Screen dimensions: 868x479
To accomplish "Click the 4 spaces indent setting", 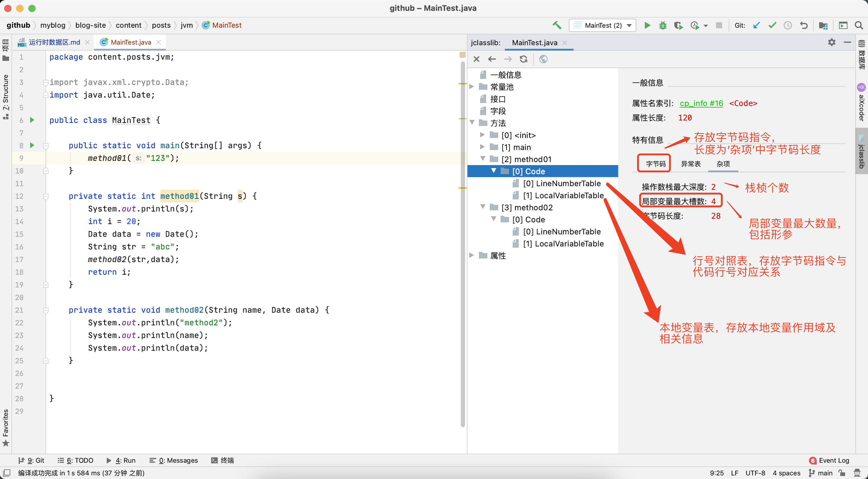I will pyautogui.click(x=786, y=473).
